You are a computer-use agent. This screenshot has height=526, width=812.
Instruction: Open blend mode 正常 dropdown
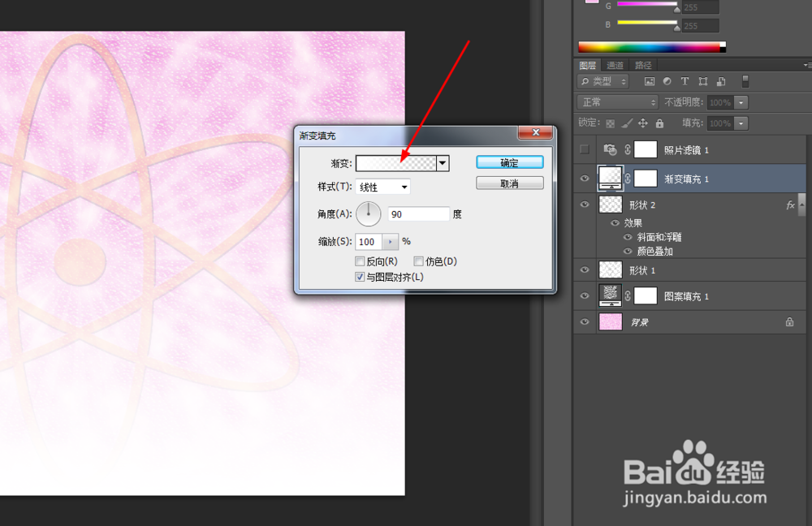click(x=618, y=102)
